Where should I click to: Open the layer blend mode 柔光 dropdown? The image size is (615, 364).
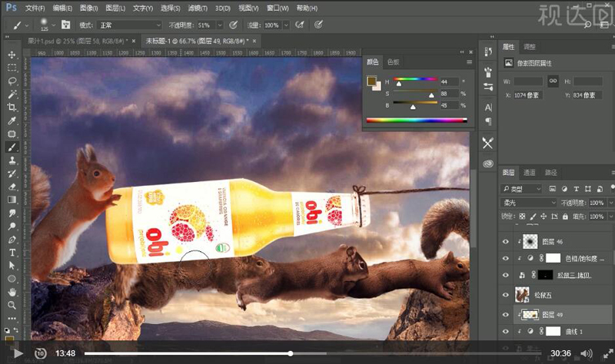(529, 203)
